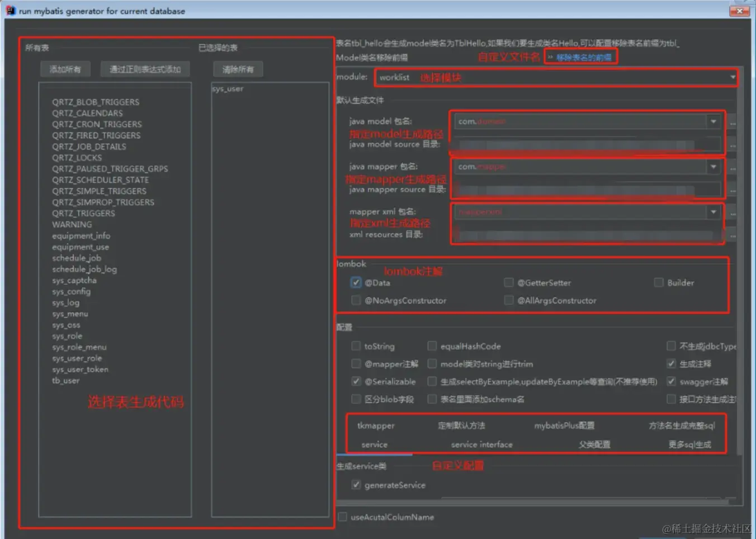Select sys_user_token table
Image resolution: width=756 pixels, height=539 pixels.
(80, 370)
